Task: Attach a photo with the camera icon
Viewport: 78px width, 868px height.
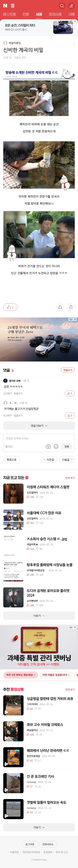Action: 48,446
